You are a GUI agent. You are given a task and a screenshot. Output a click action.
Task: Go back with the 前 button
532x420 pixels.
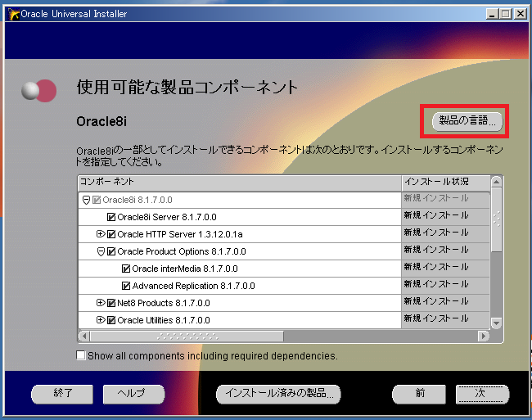(419, 394)
